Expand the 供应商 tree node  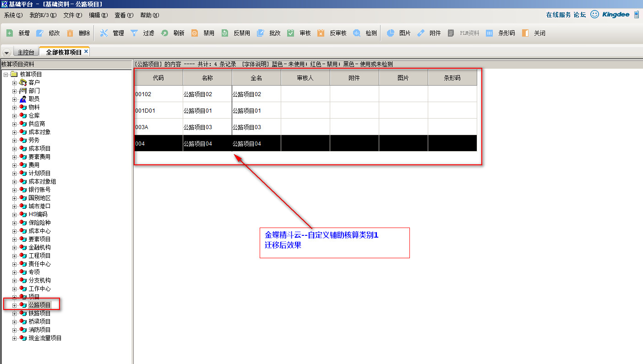tap(14, 124)
